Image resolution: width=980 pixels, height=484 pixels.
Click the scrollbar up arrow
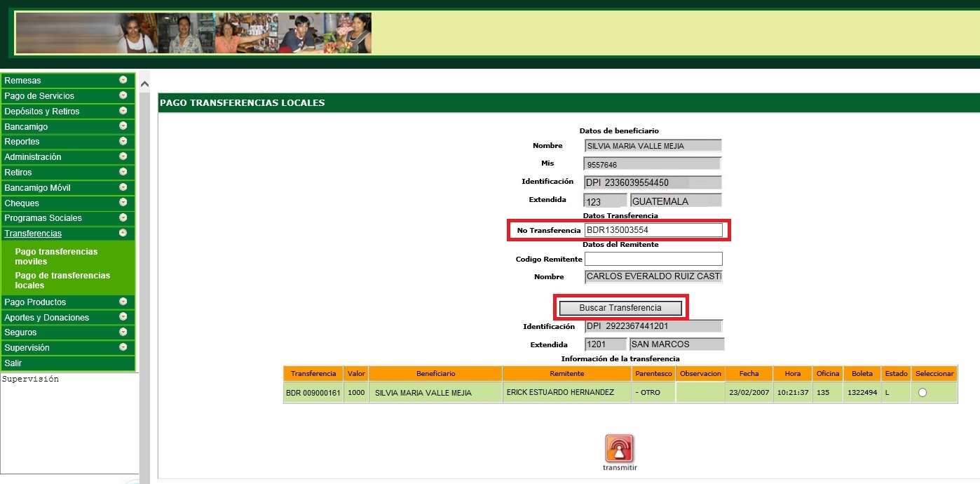click(145, 84)
